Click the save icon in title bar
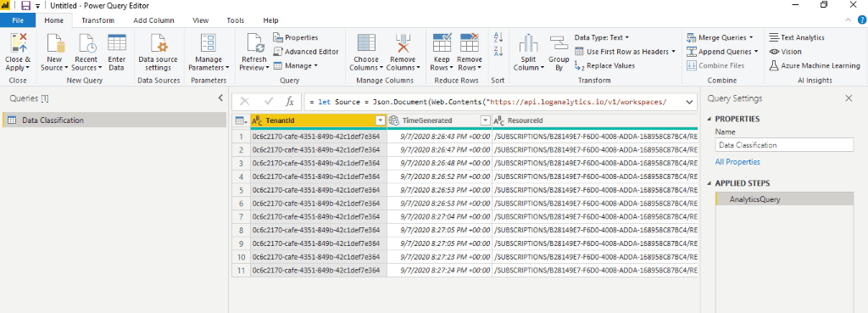Screen dimensions: 868x313 click(25, 5)
